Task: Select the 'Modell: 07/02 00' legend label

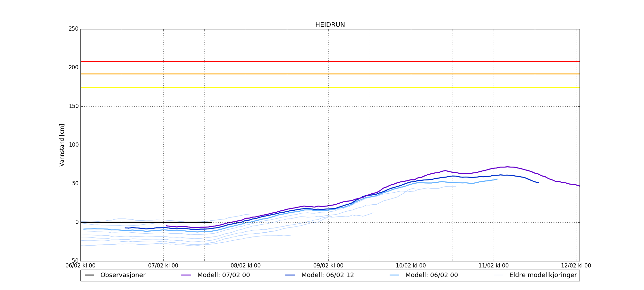Action: tap(223, 275)
